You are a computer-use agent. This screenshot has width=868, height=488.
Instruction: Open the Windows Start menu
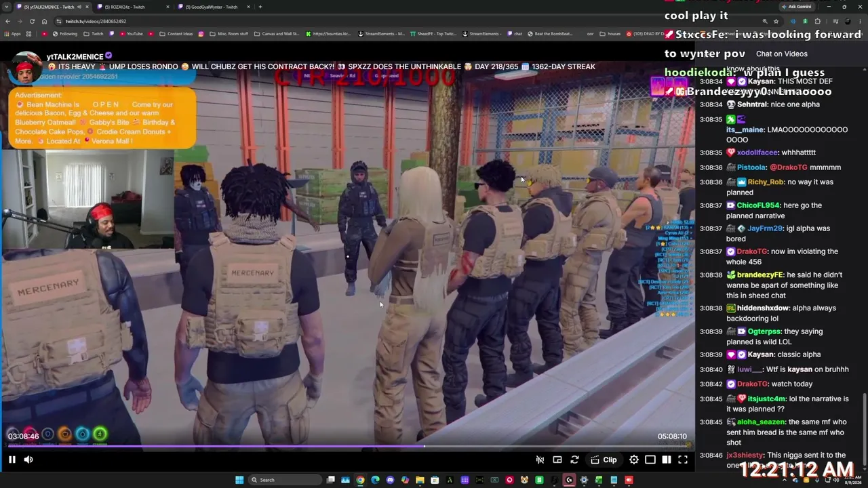pyautogui.click(x=239, y=480)
